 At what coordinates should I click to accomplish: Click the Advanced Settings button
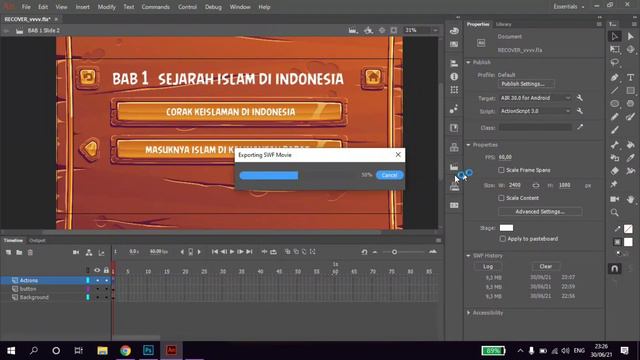tap(540, 211)
